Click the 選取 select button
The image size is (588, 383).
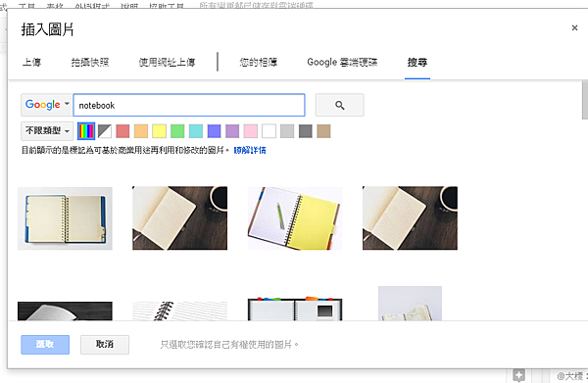[x=45, y=345]
